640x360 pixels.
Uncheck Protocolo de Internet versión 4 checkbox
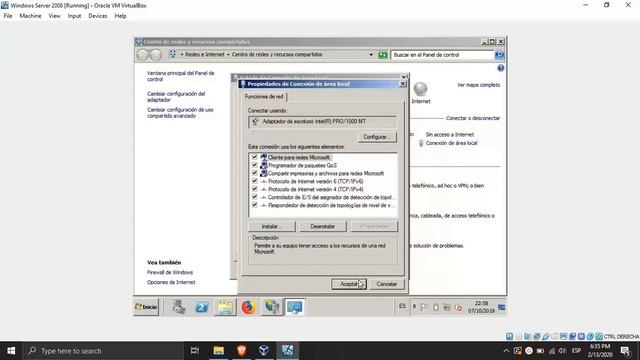[x=255, y=189]
